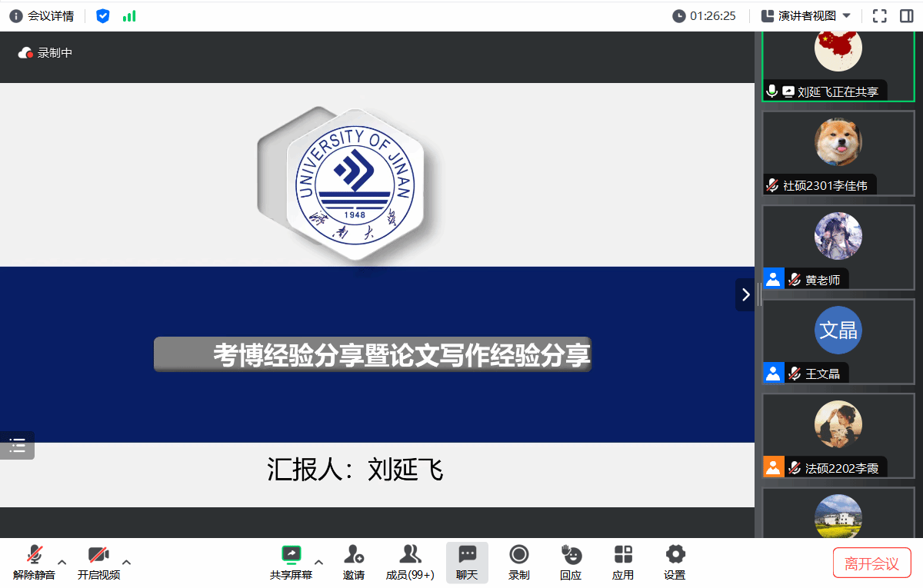The image size is (923, 588).
Task: Click the 录制 record icon
Action: point(519,562)
